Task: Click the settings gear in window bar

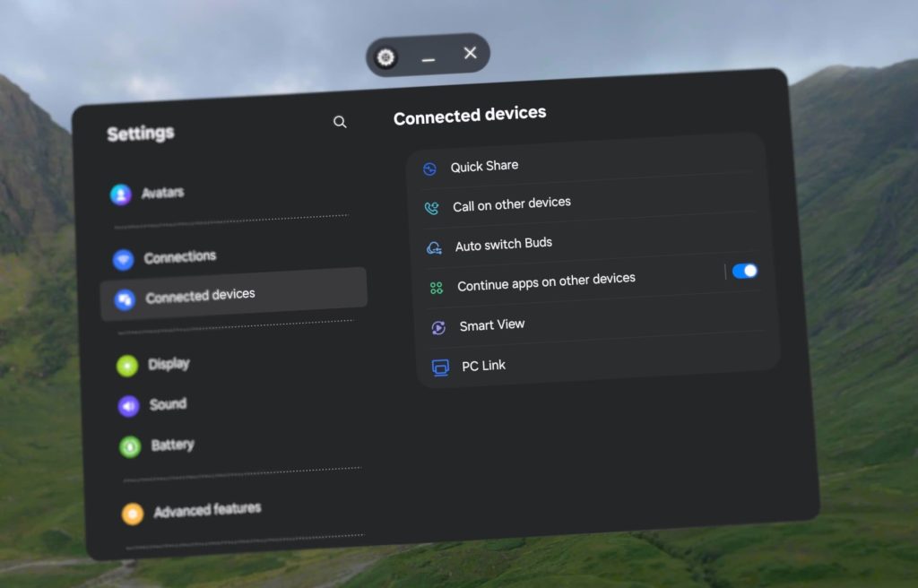Action: coord(385,58)
